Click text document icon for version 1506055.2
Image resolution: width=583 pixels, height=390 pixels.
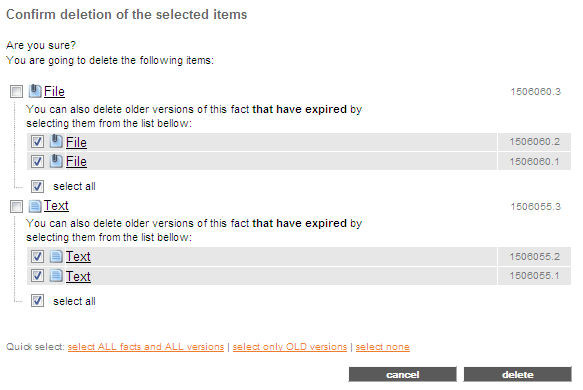(x=56, y=256)
